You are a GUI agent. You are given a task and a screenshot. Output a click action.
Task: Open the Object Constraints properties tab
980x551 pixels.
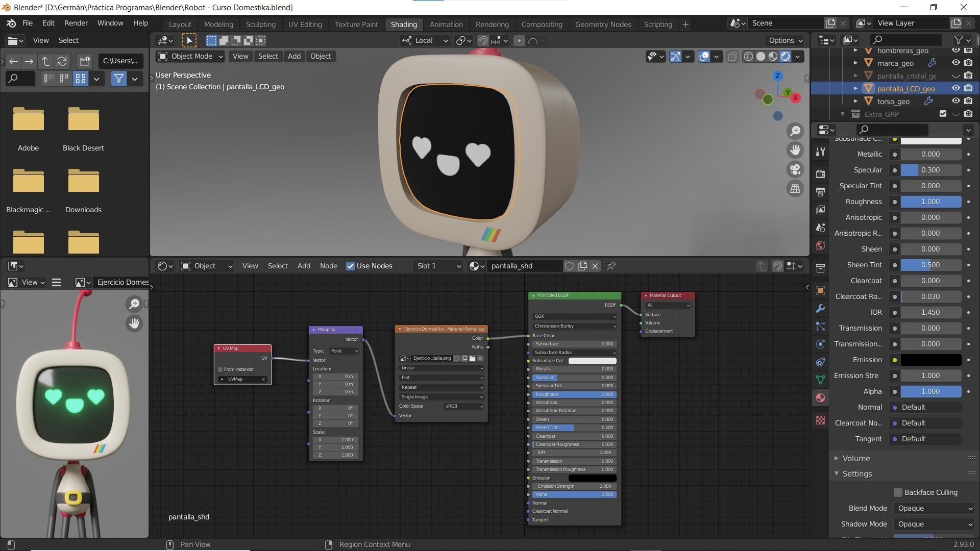point(820,362)
